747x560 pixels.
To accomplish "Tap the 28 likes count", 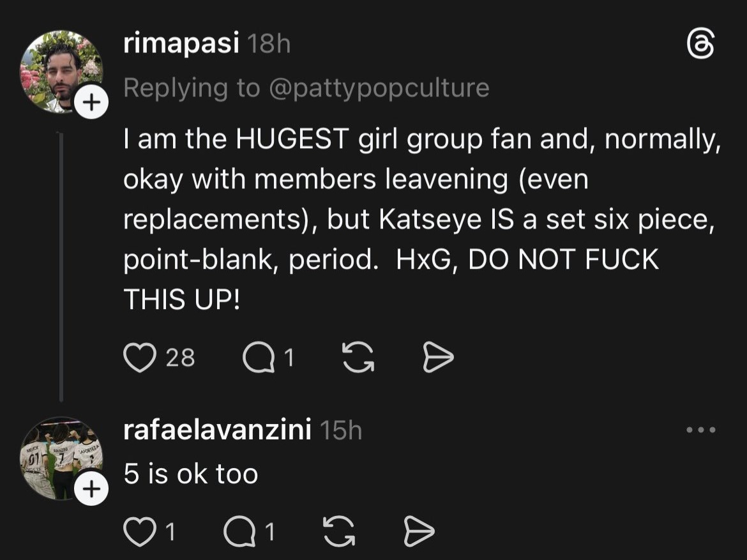I will (x=180, y=359).
